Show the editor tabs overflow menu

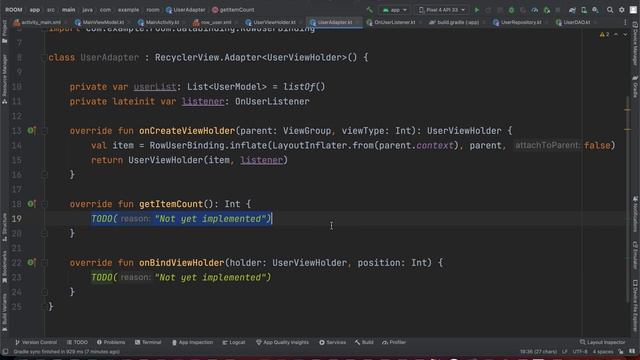tap(625, 22)
